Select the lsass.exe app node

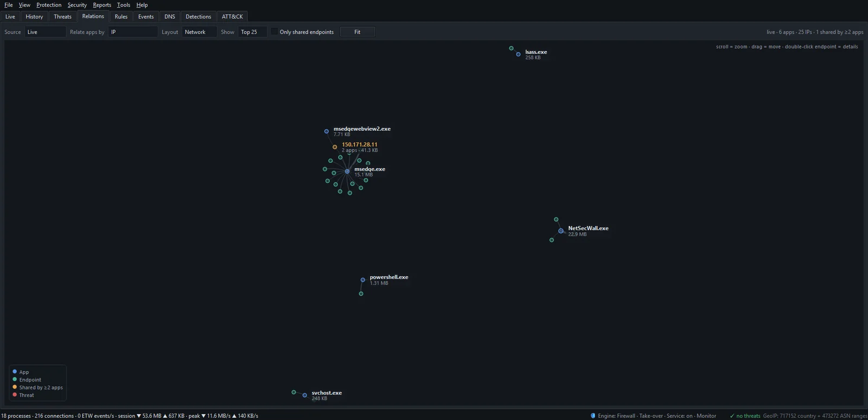(x=518, y=54)
